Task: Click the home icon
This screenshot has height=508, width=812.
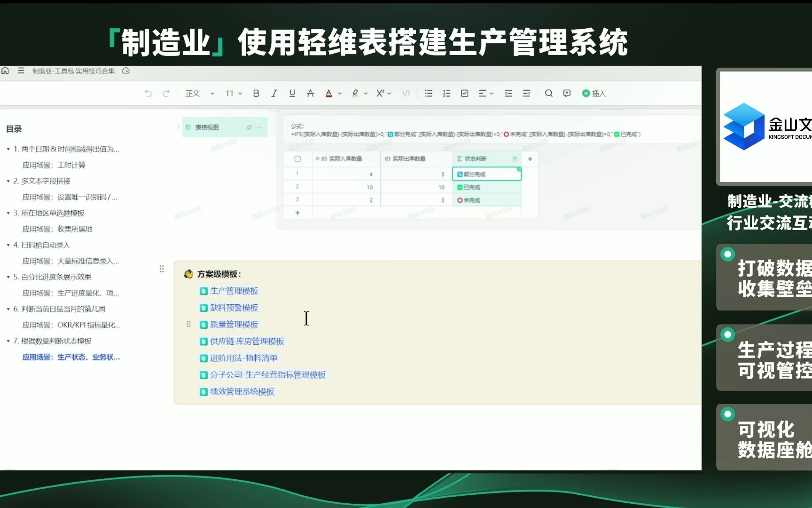Action: point(5,71)
